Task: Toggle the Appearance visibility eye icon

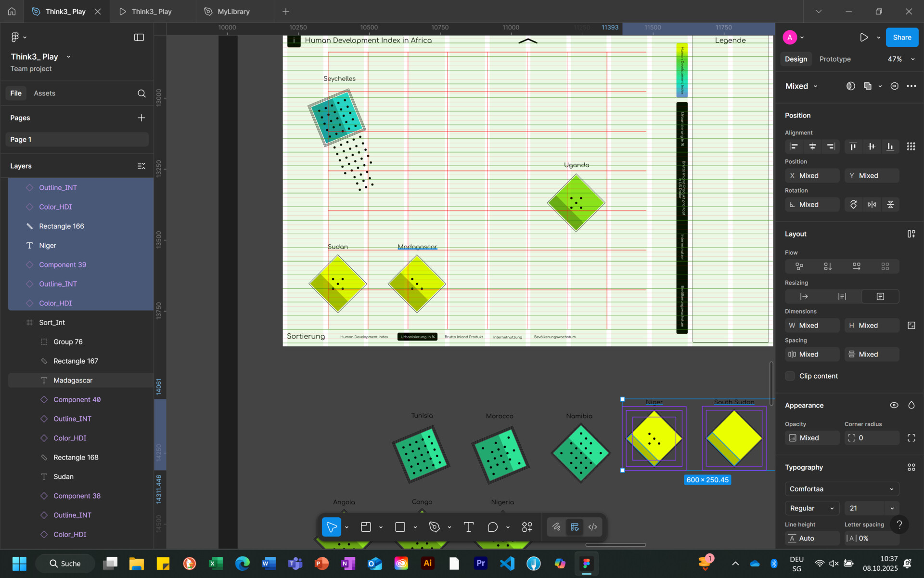Action: tap(894, 406)
